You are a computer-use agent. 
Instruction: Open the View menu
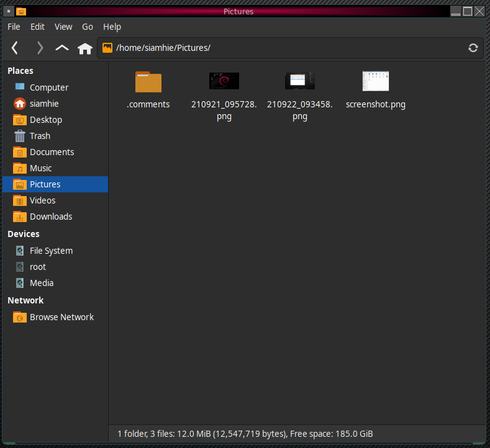click(63, 27)
